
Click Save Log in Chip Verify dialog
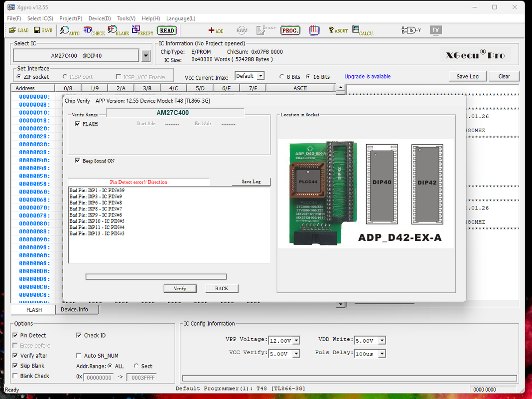point(251,182)
